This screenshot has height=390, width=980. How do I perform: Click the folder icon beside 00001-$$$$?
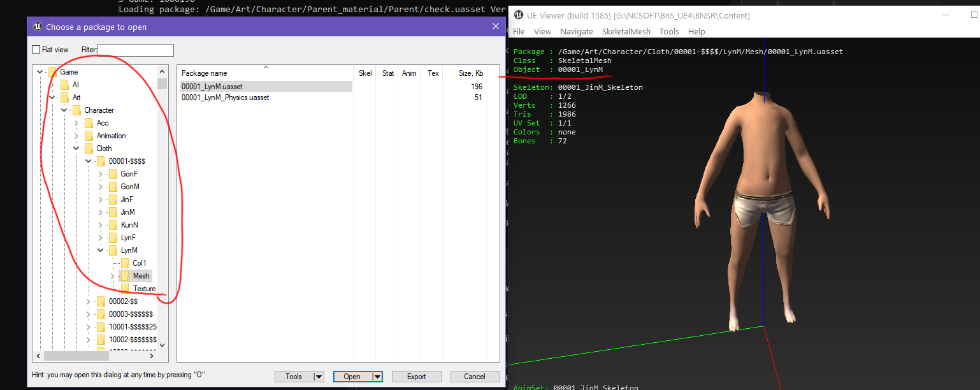(101, 161)
